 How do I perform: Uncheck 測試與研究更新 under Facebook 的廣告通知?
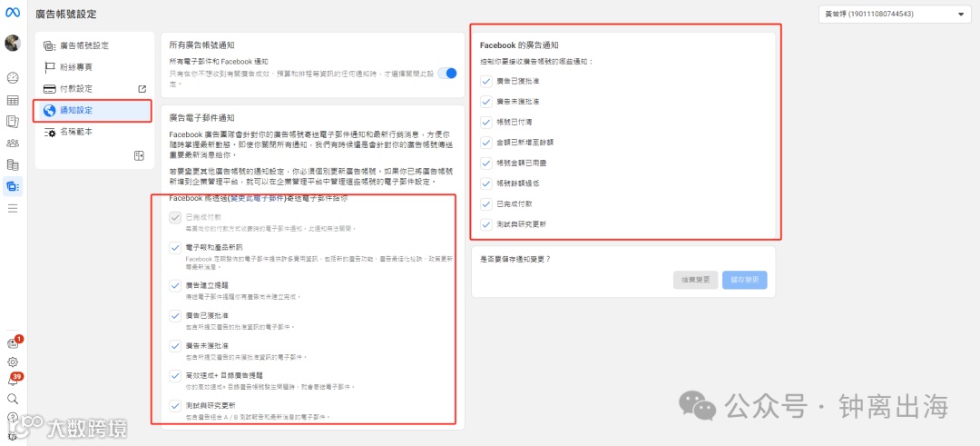point(485,224)
